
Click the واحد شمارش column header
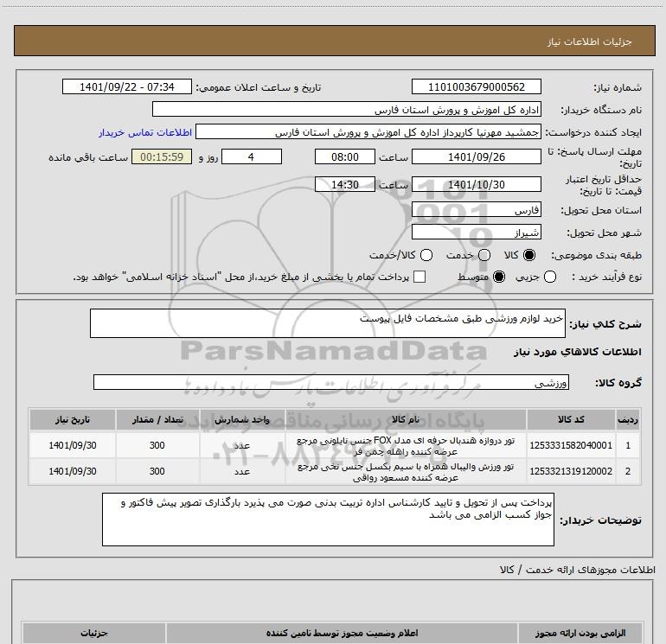[x=242, y=420]
